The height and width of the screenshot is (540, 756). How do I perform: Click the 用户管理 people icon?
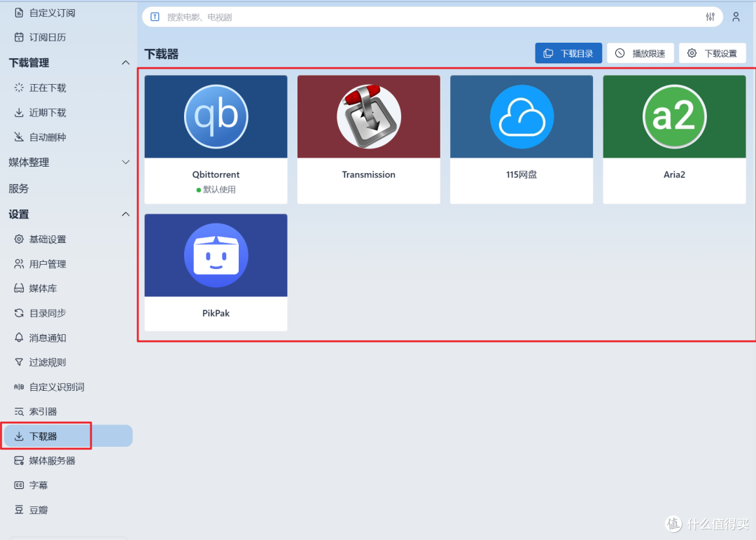pos(19,263)
